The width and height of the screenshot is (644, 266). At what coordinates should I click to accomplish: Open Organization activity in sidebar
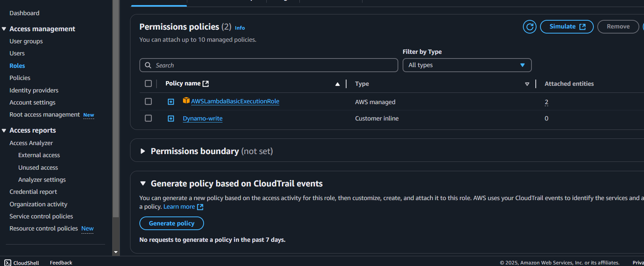click(x=38, y=204)
